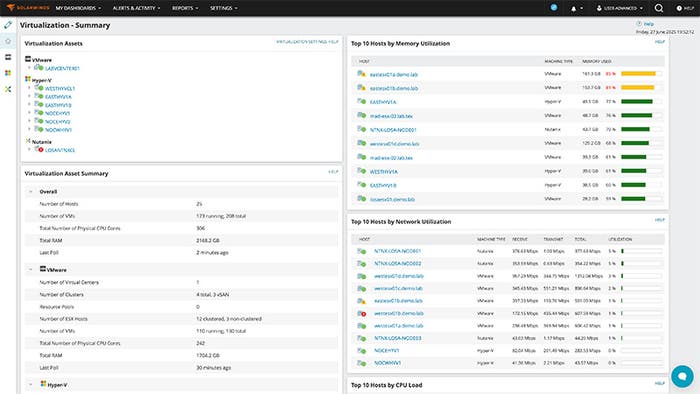Click the status icon beside losaesx01.demo.lab

point(362,199)
